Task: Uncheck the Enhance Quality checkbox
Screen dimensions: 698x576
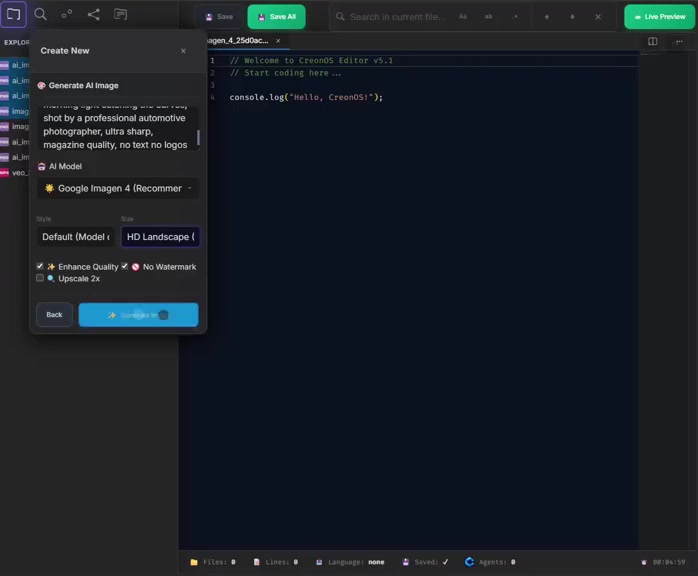Action: coord(40,266)
